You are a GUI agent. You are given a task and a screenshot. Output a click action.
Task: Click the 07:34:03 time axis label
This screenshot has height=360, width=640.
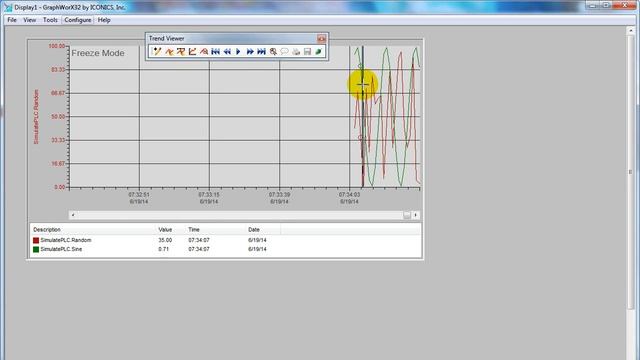(x=349, y=195)
